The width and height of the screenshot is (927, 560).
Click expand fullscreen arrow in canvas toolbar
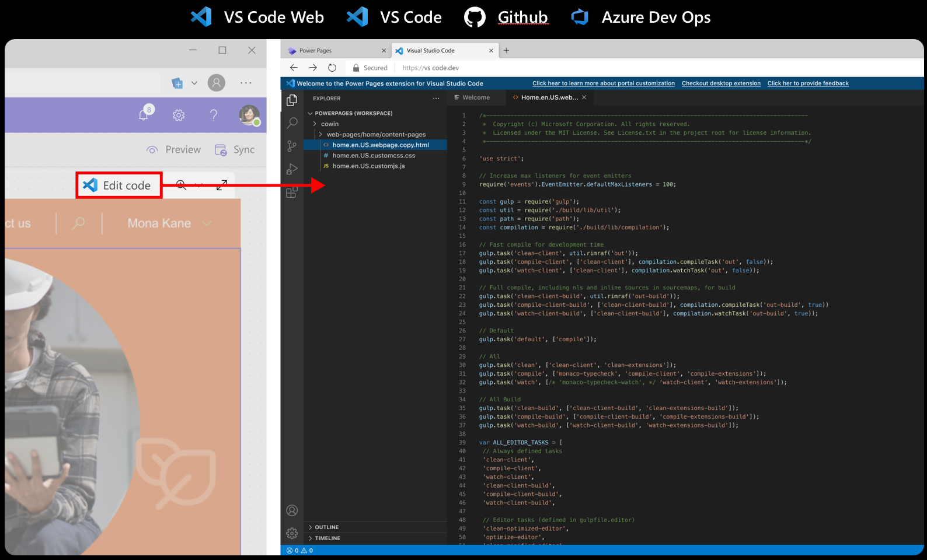point(222,185)
